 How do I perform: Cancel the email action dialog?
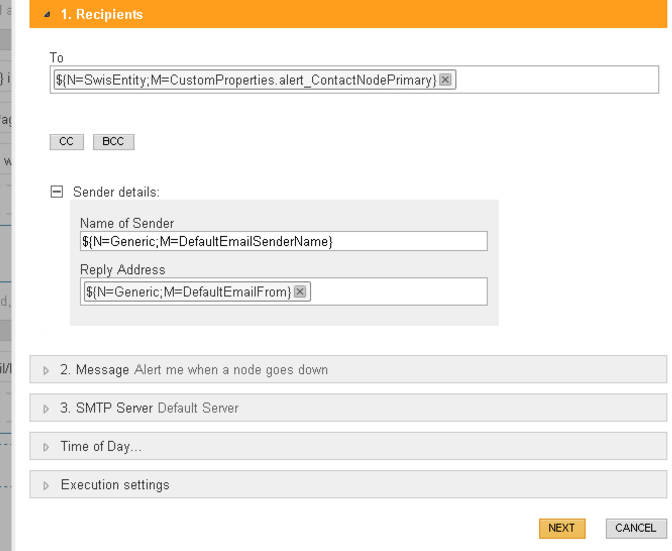635,528
